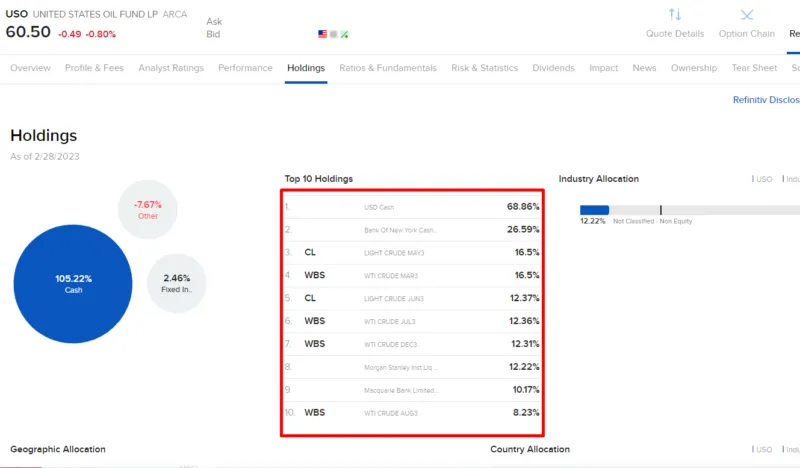Click the CL Light Crude MAY3 holding

click(x=411, y=253)
